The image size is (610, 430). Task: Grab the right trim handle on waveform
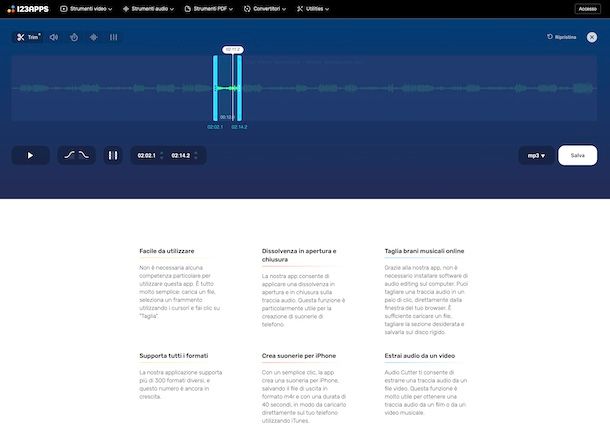(239, 88)
